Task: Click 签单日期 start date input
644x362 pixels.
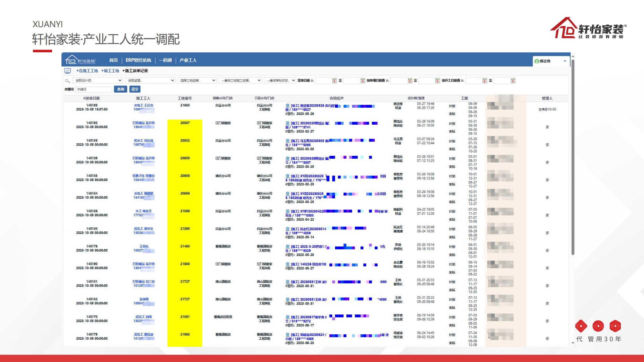Action: (x=326, y=81)
